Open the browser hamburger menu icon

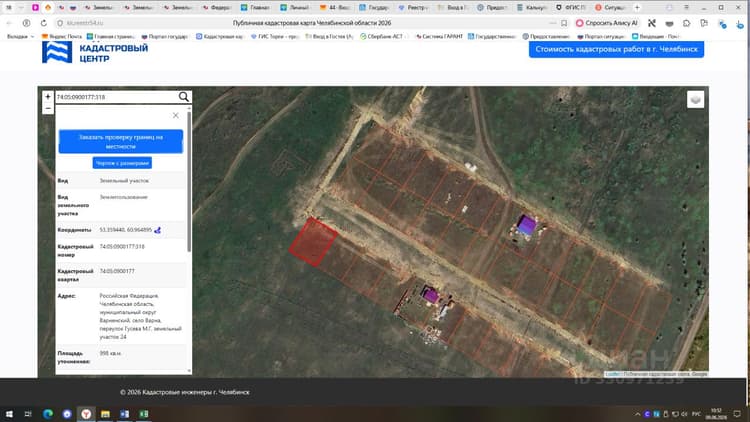point(686,8)
